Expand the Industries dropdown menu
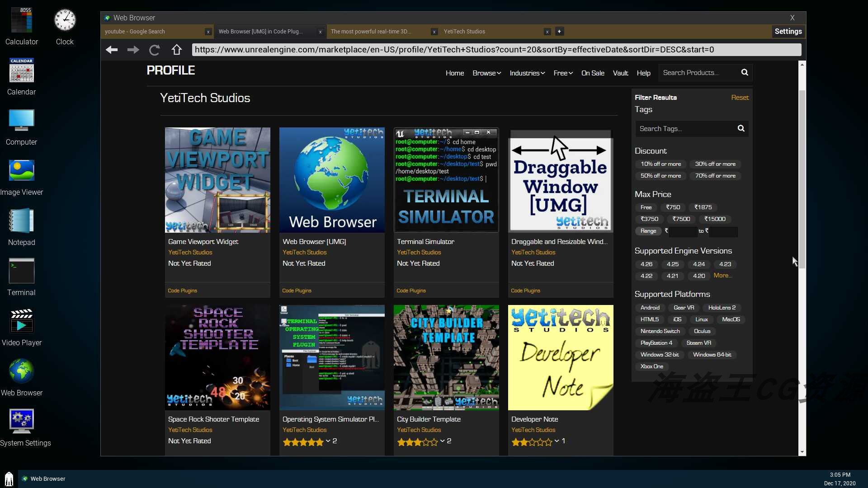Screen dimensions: 868x488 (527, 73)
